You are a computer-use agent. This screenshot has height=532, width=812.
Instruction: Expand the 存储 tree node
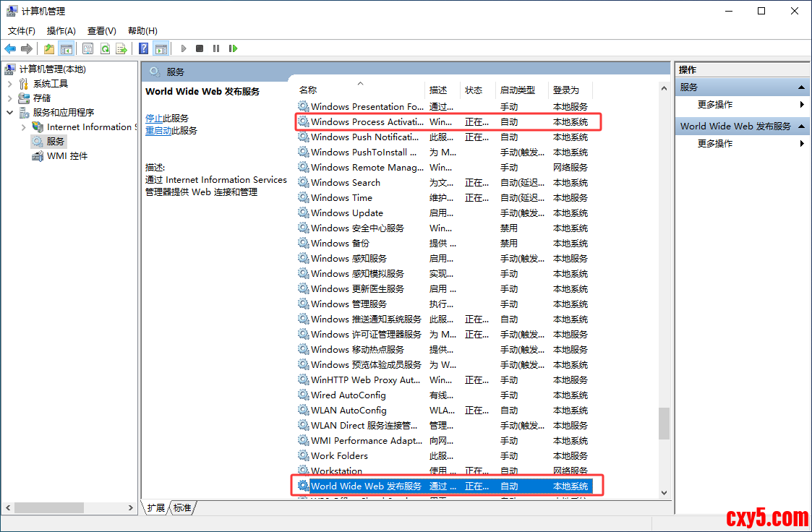click(x=10, y=98)
